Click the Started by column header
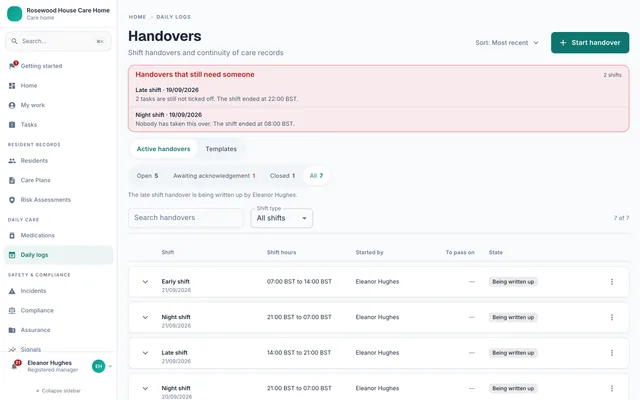This screenshot has width=640, height=400. pyautogui.click(x=369, y=253)
